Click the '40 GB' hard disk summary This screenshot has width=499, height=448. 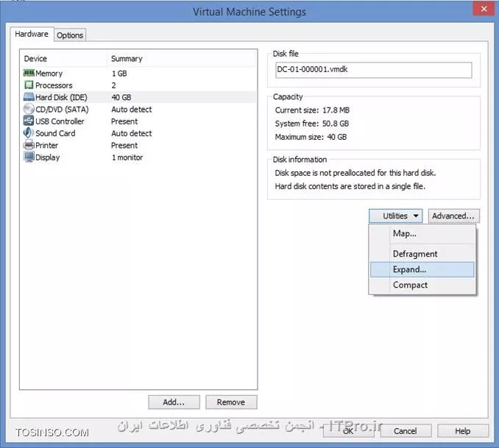tap(121, 97)
